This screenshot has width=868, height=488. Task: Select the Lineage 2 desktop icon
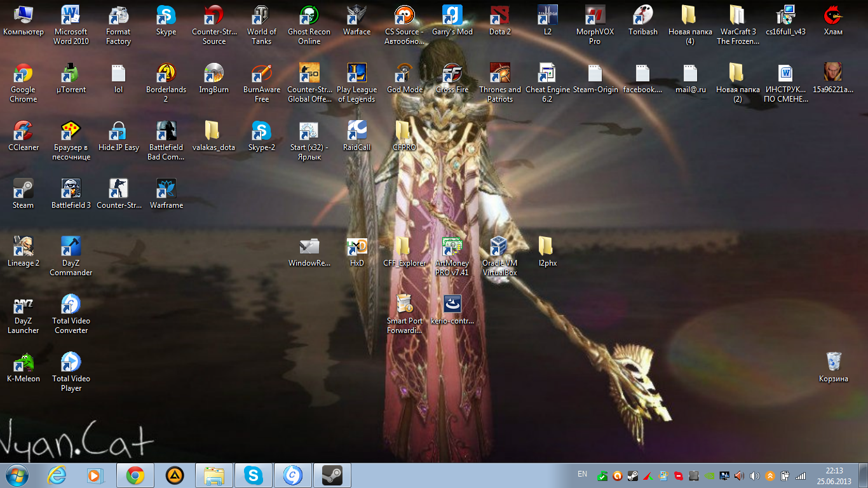tap(24, 251)
